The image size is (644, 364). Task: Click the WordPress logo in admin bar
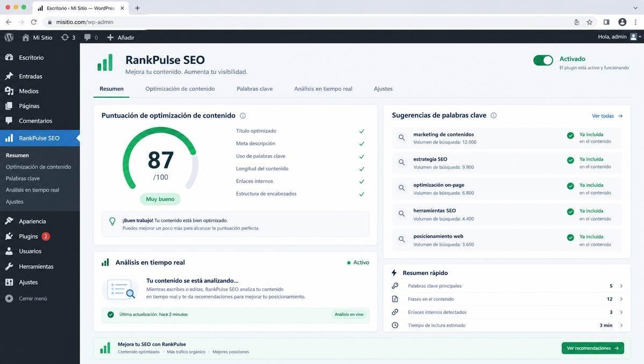pyautogui.click(x=9, y=37)
